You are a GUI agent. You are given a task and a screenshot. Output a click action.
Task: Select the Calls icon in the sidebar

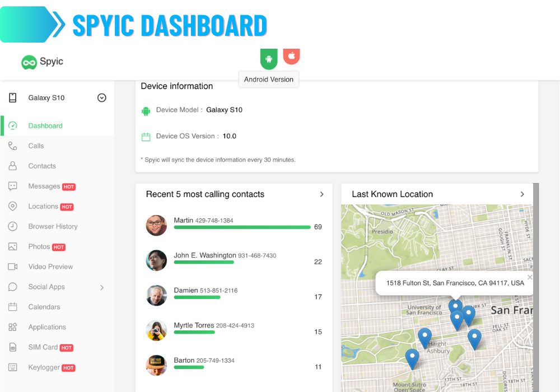12,146
